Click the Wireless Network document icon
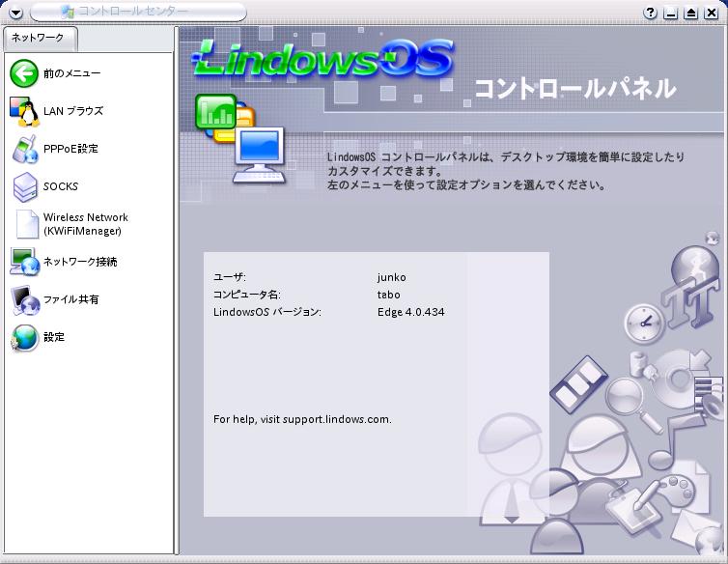The image size is (728, 564). click(x=27, y=223)
